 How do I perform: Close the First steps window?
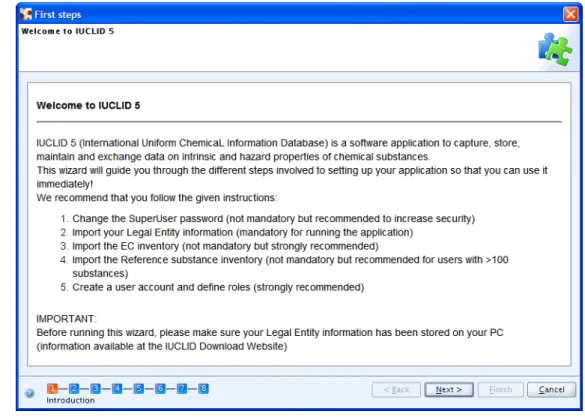[570, 14]
